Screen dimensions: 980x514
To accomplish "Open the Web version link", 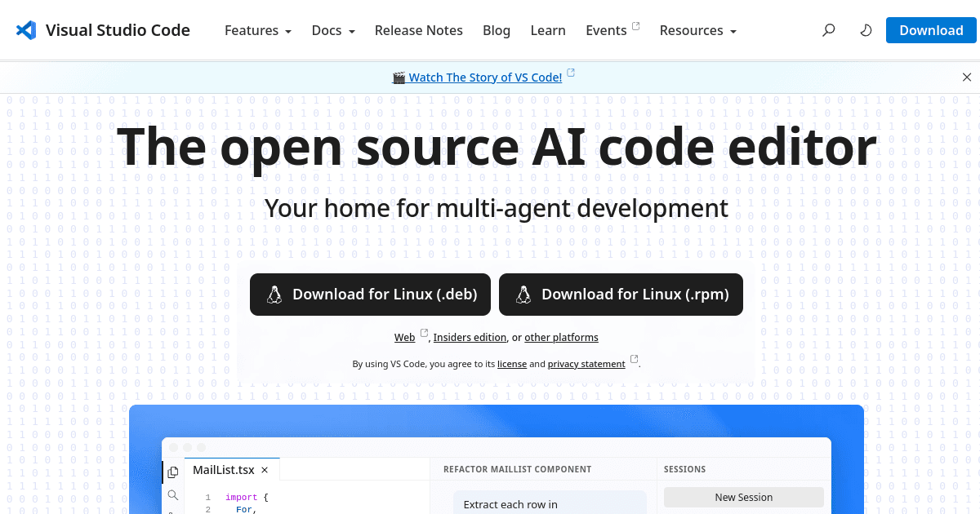I will click(405, 338).
